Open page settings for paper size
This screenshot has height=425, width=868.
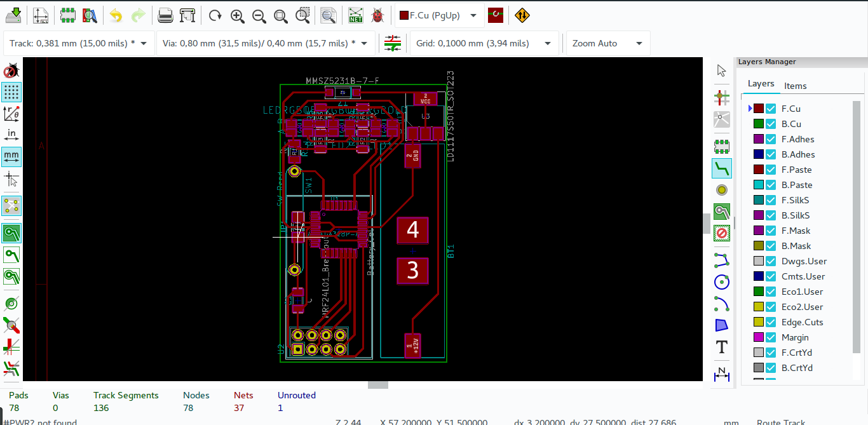[41, 15]
